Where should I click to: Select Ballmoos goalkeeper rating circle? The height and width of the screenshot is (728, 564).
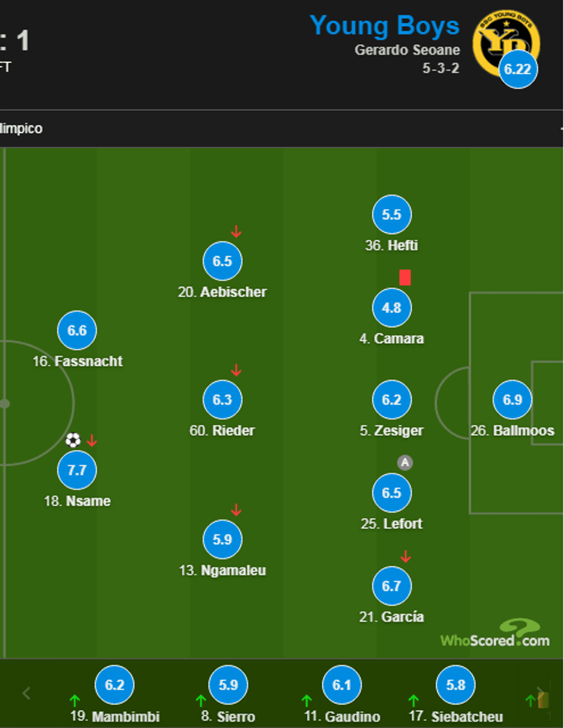[x=512, y=400]
